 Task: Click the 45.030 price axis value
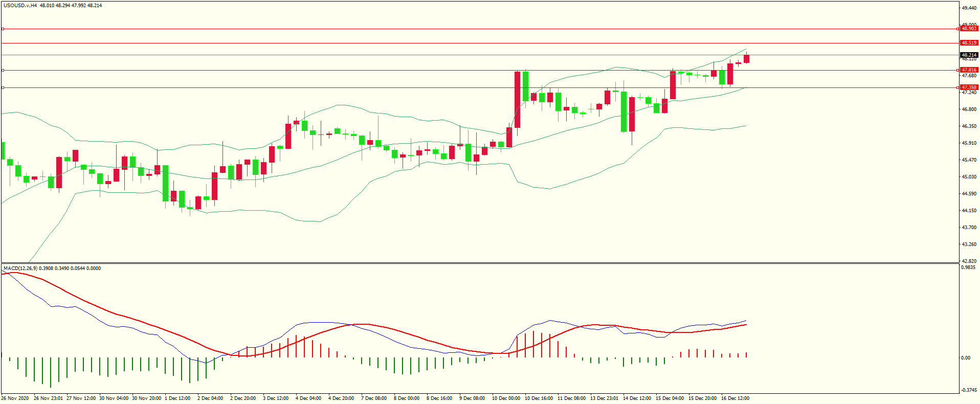coord(969,177)
